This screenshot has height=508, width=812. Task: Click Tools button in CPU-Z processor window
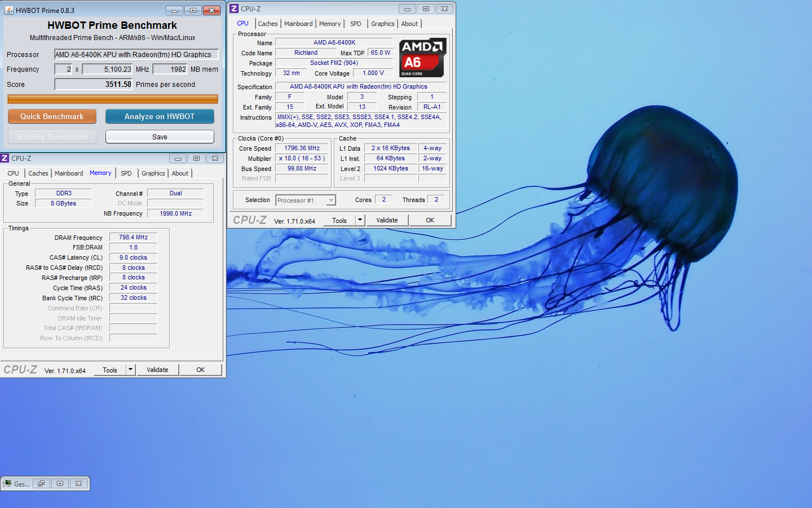(339, 220)
